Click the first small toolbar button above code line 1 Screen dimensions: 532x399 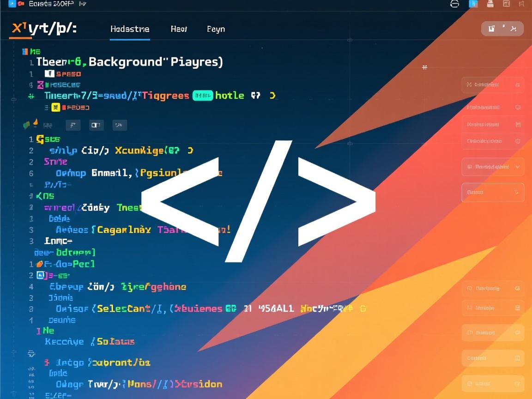click(x=73, y=125)
